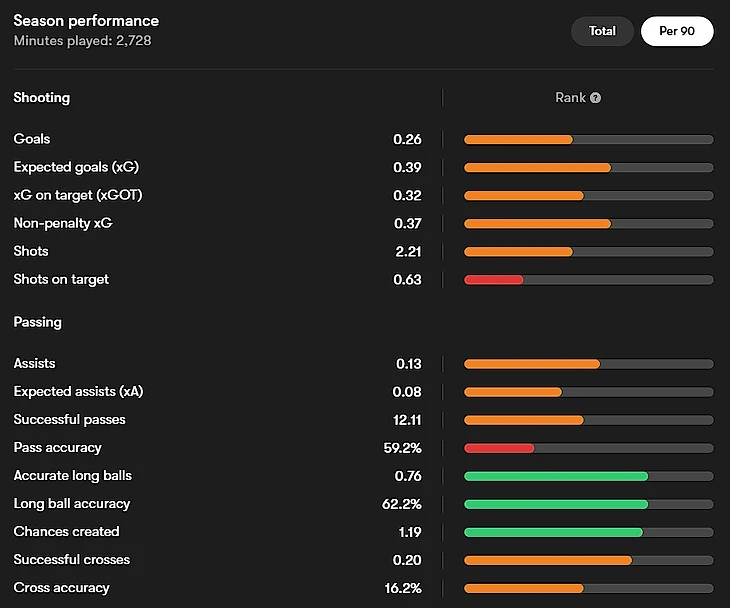Click the Shots on target red bar
Image resolution: width=730 pixels, height=608 pixels.
[x=494, y=279]
